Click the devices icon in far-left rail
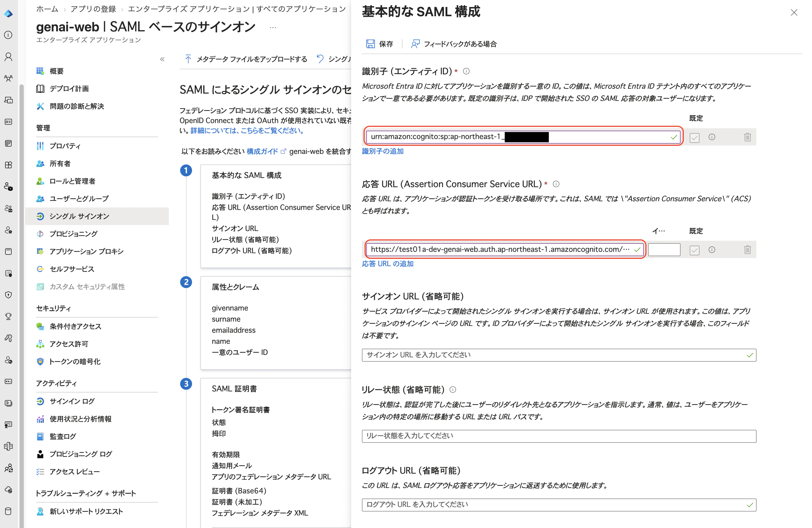 (x=9, y=100)
